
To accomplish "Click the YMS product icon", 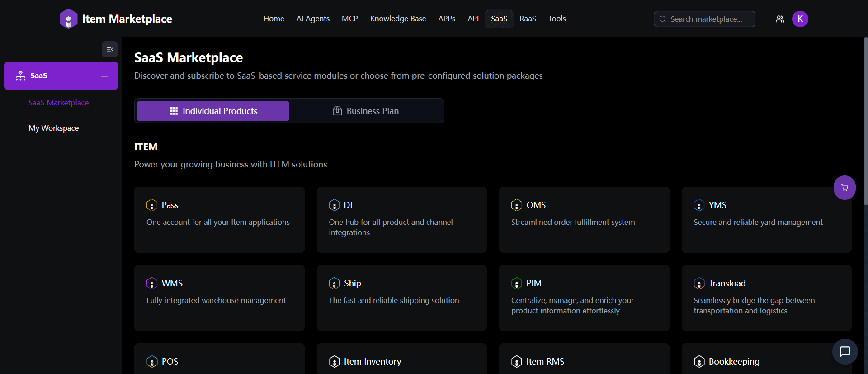I will pos(699,205).
